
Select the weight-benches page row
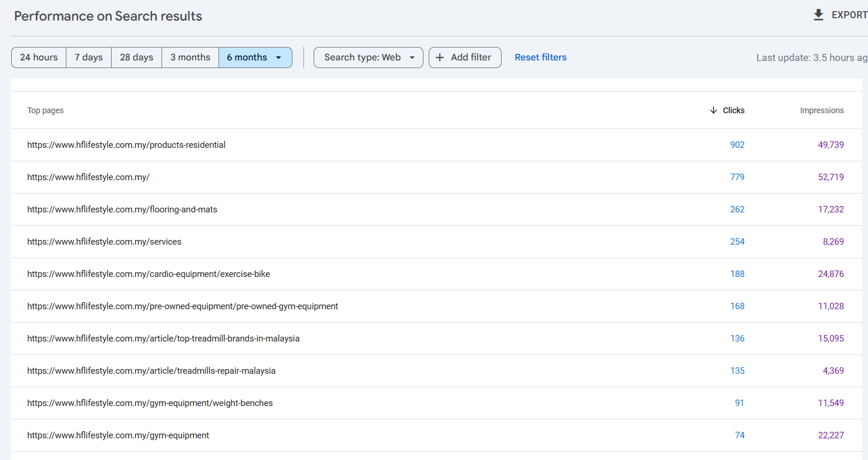(x=150, y=403)
